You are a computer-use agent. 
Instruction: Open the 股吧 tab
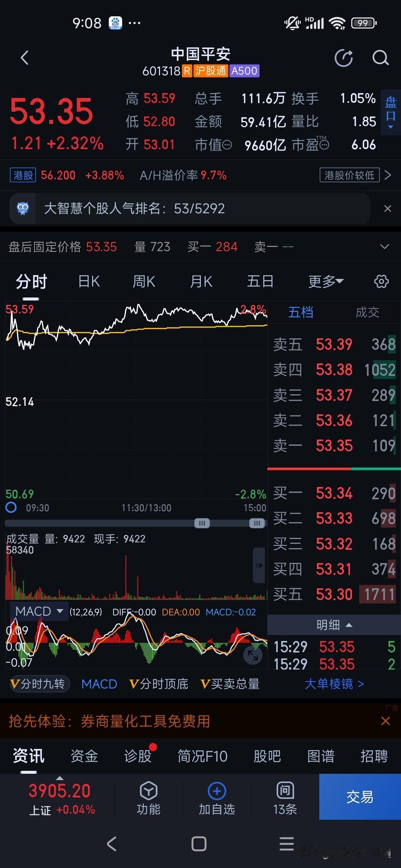point(267,756)
